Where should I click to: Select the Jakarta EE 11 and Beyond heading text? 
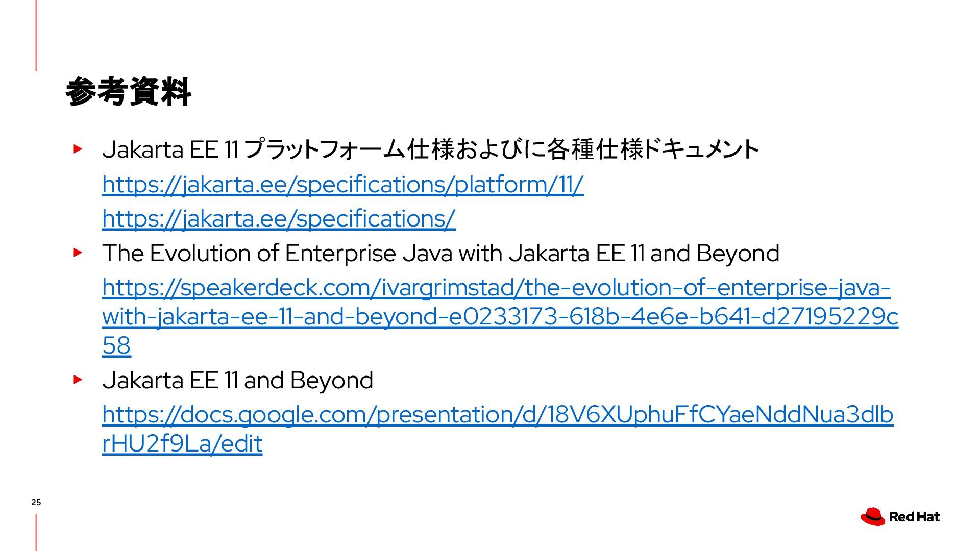tap(238, 380)
